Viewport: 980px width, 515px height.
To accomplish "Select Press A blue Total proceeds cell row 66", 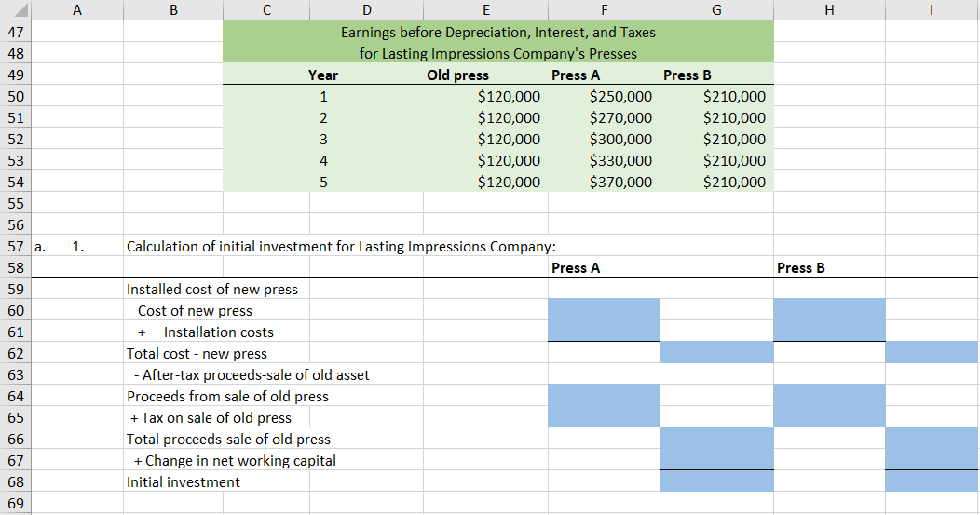I will tap(716, 439).
